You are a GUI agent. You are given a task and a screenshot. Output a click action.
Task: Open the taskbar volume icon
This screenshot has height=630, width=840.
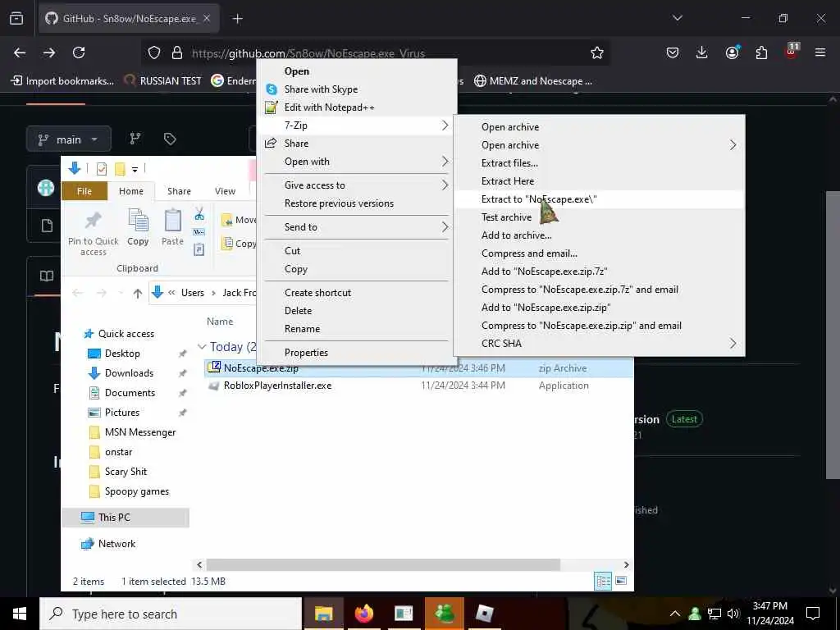pos(733,614)
